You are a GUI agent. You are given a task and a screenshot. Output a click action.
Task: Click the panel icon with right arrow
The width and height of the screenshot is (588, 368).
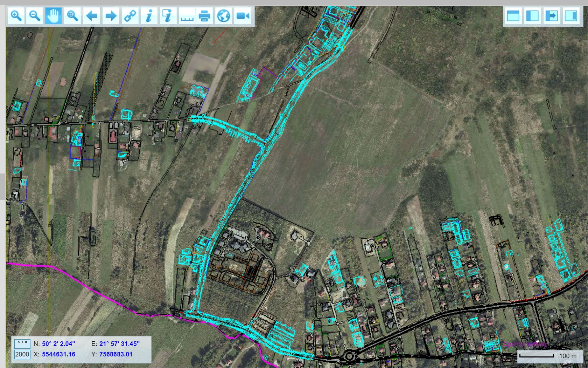pyautogui.click(x=552, y=16)
